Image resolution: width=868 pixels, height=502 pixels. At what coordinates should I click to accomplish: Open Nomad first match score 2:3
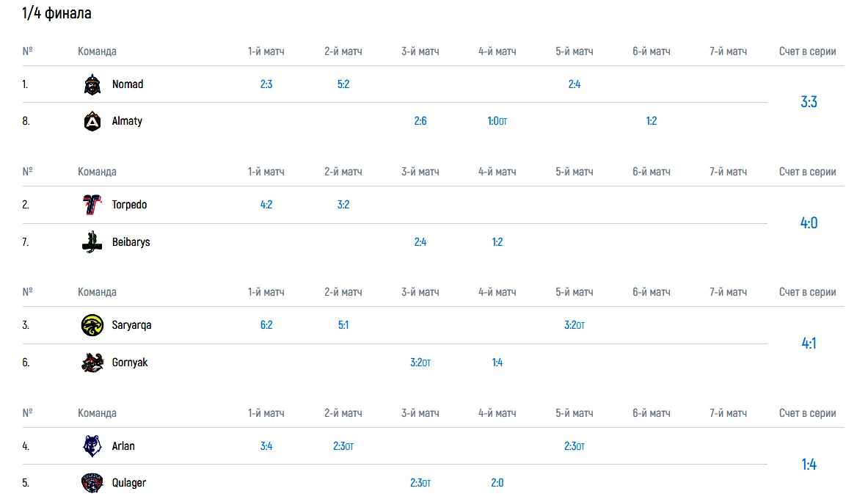pos(266,84)
